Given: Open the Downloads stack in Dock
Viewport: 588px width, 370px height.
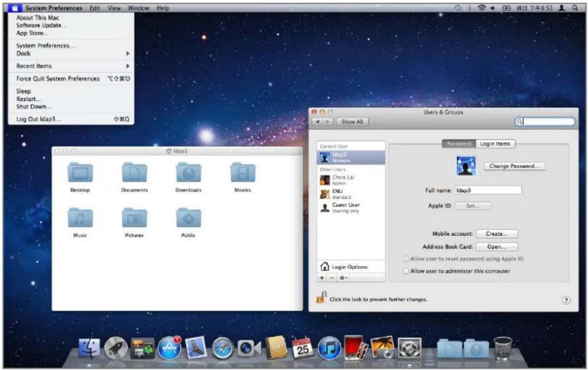Looking at the screenshot, I should coord(476,348).
